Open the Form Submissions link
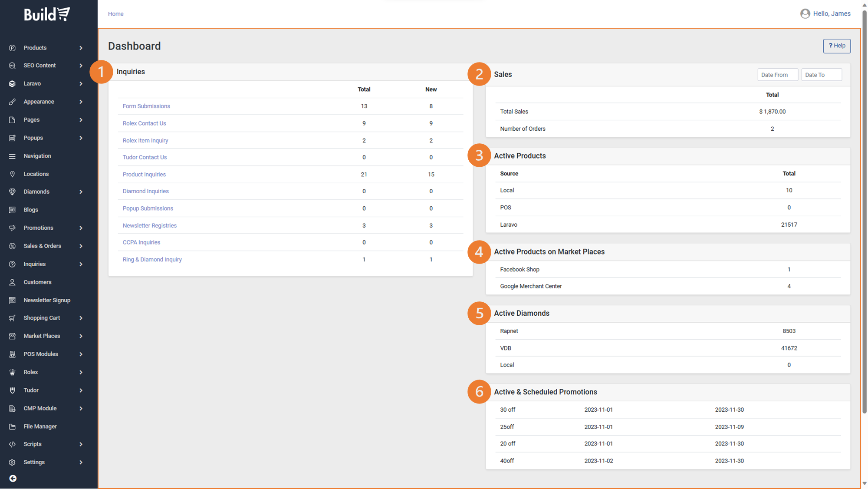 click(146, 106)
